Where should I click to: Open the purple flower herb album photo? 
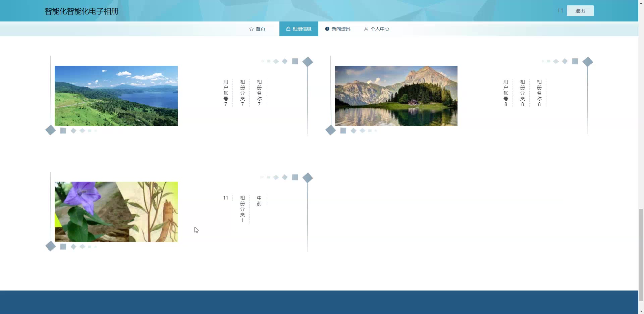[x=116, y=212]
